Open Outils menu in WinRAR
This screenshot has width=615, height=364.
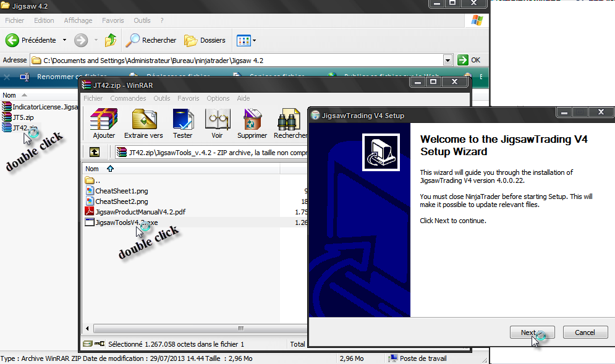coord(161,98)
